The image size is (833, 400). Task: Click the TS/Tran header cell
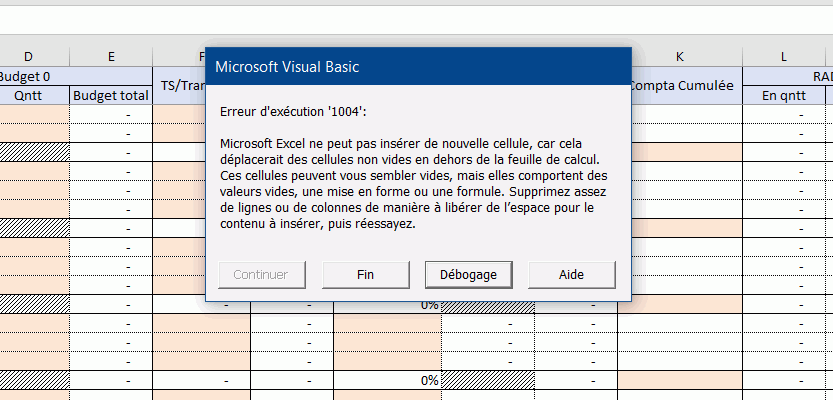(x=180, y=86)
